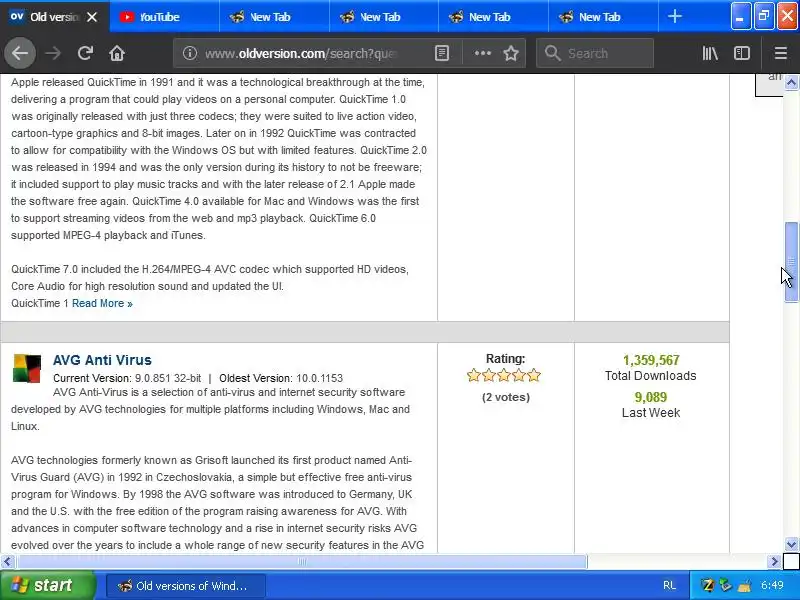Click the 1,359,567 total downloads number
The height and width of the screenshot is (600, 800).
651,360
